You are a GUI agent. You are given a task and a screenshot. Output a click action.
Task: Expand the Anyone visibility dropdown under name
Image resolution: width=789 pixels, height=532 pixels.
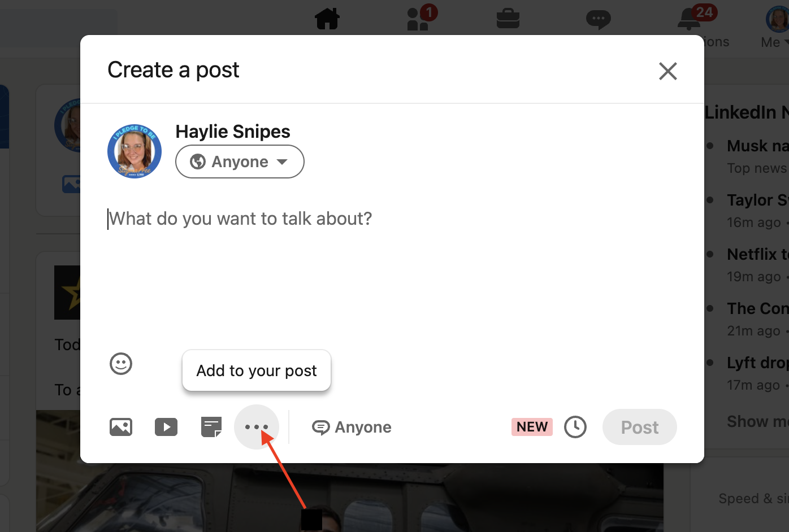point(240,162)
